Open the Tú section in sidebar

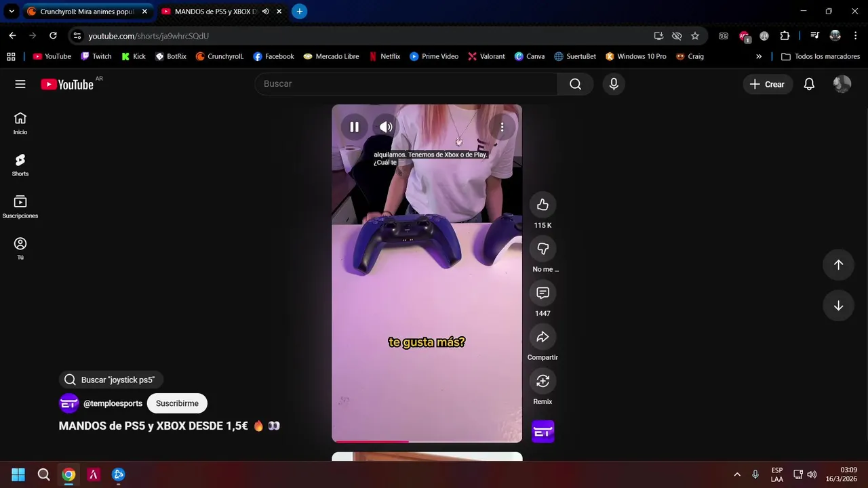[x=20, y=248]
